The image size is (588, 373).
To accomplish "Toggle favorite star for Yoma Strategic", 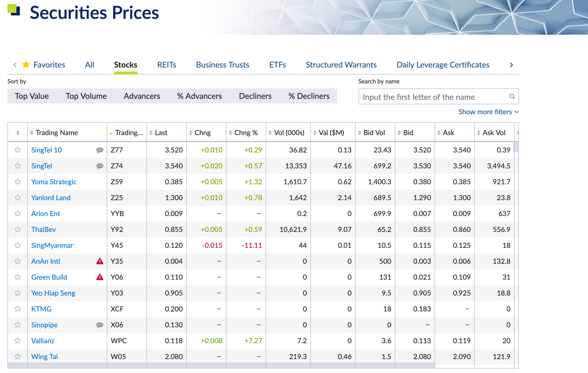I will tap(17, 182).
